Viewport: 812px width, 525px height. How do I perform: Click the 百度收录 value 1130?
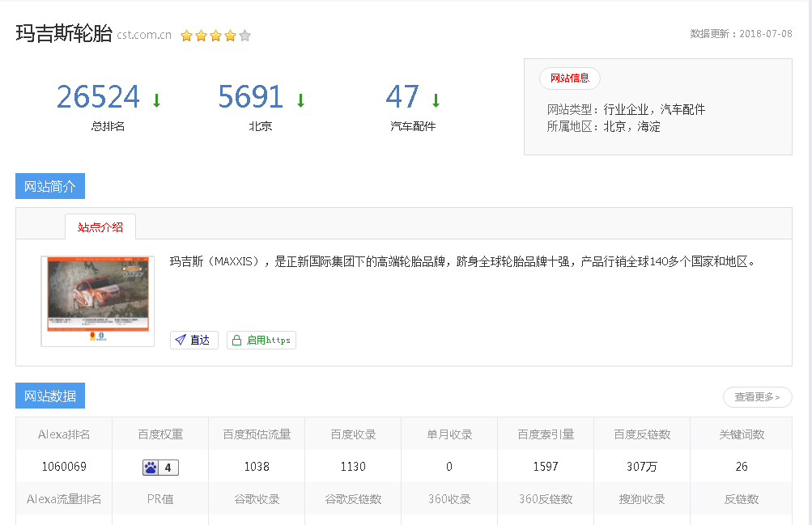tap(353, 467)
